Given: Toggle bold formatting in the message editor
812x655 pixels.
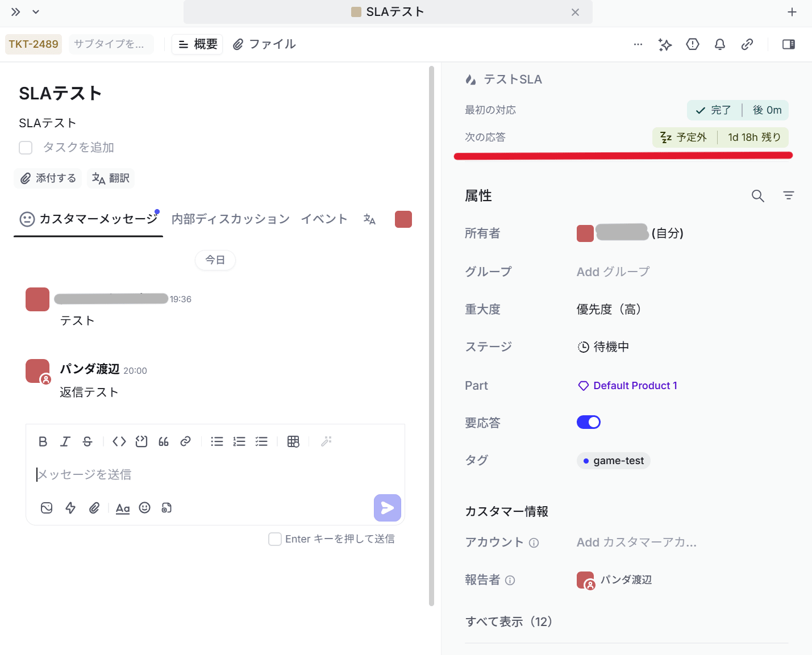Looking at the screenshot, I should tap(43, 441).
